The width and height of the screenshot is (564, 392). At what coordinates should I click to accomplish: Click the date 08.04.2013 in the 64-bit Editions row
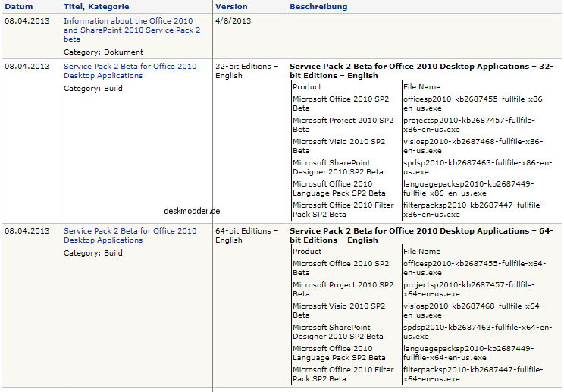tap(27, 231)
